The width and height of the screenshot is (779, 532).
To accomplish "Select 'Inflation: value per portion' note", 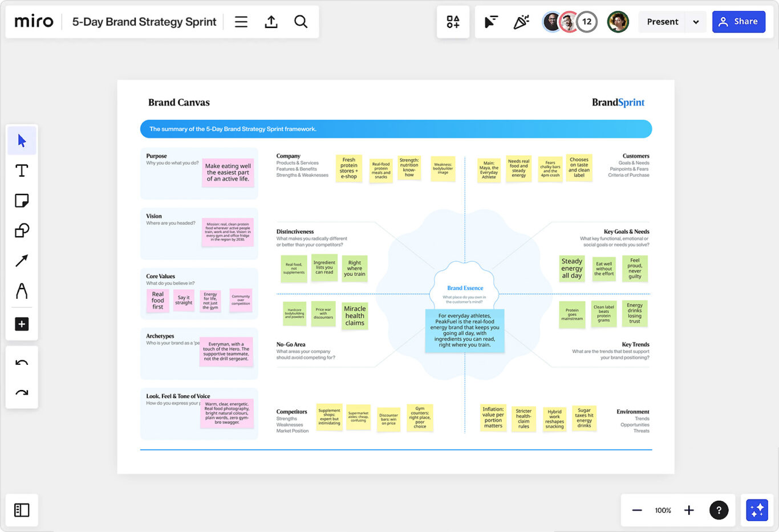I will coord(493,417).
